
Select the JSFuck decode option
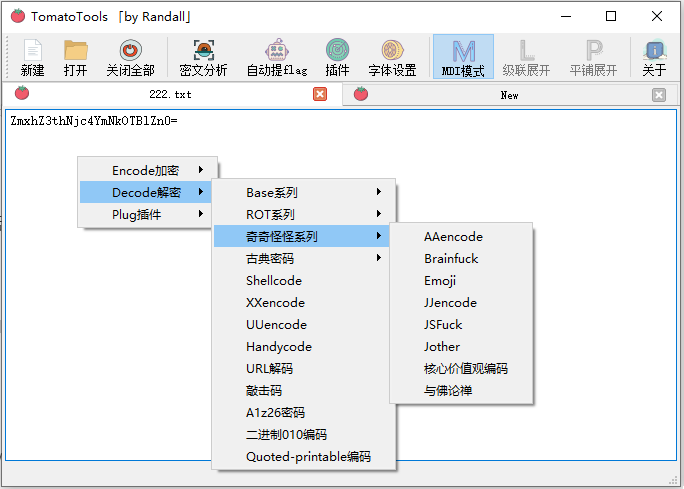tap(443, 325)
